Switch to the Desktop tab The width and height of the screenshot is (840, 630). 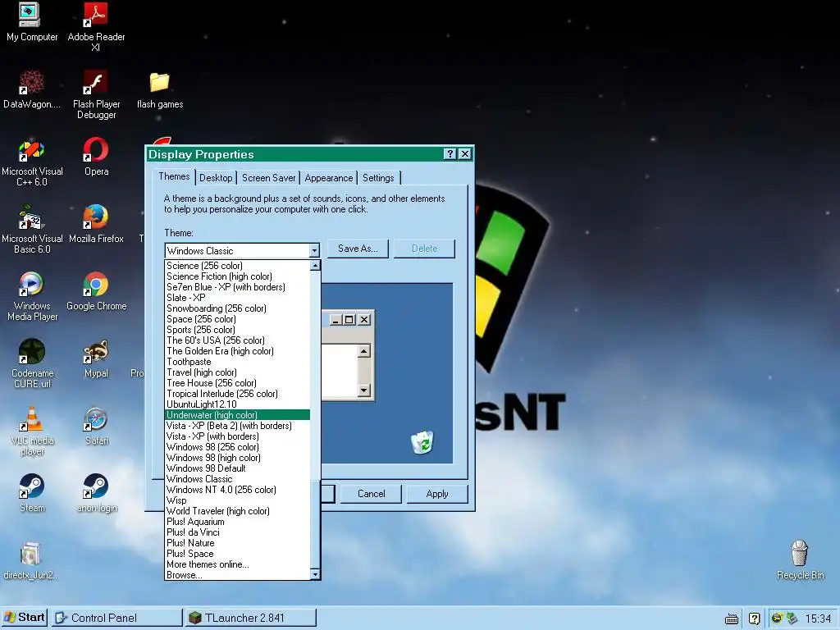tap(216, 178)
